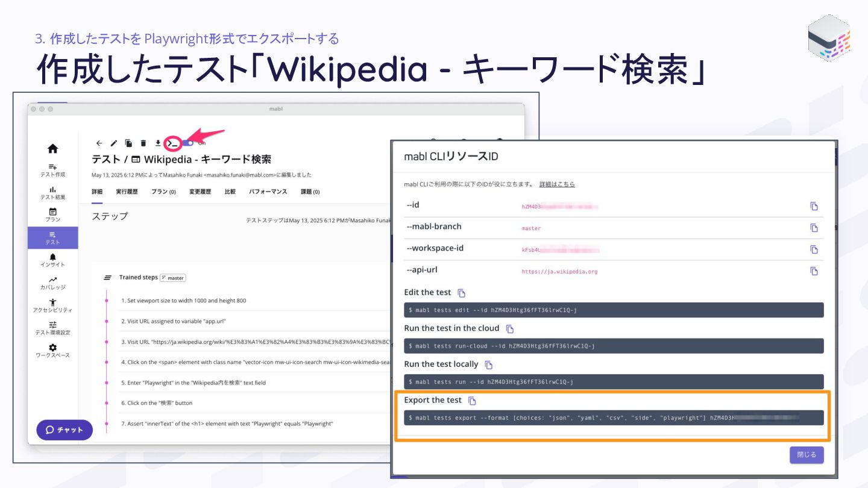Download the test with download icon
This screenshot has height=488, width=868.
coord(158,143)
